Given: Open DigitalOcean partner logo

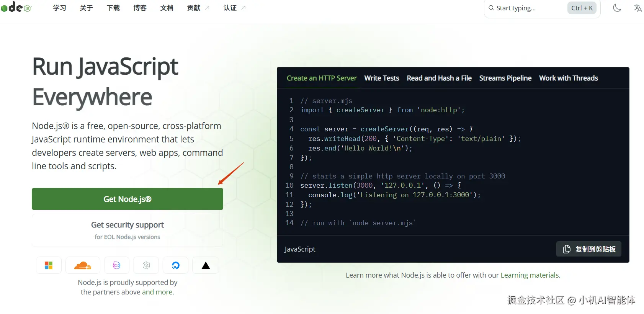Looking at the screenshot, I should point(176,265).
